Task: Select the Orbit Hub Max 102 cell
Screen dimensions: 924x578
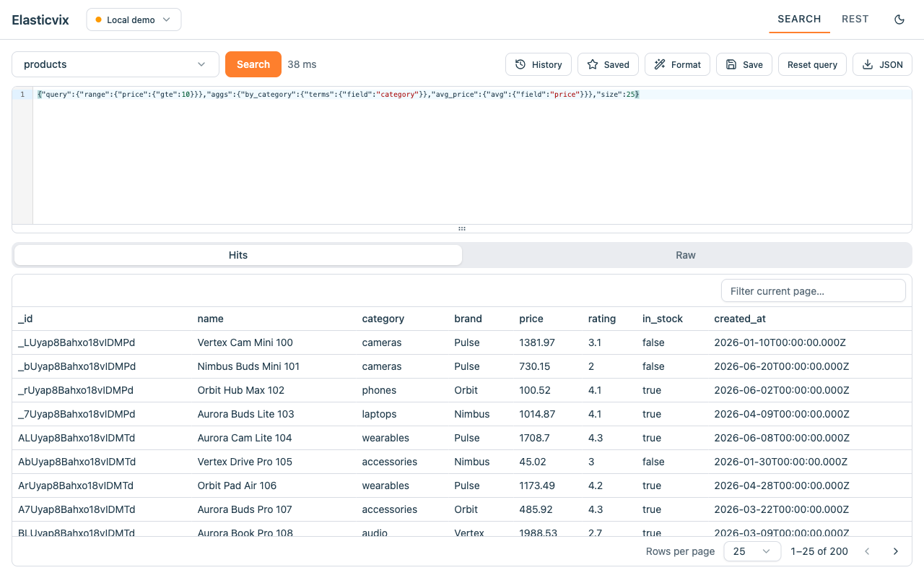Action: click(241, 390)
